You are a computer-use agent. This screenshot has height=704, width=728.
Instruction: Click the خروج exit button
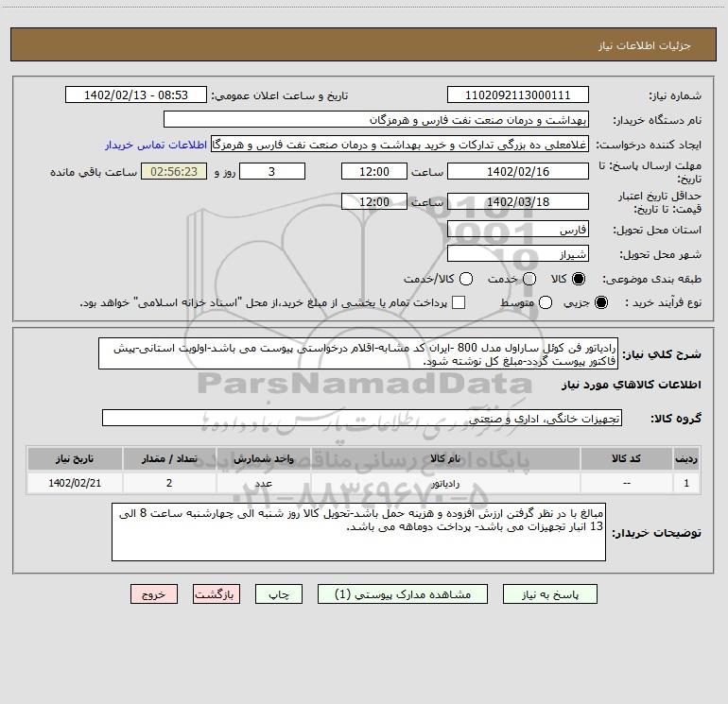(x=154, y=594)
